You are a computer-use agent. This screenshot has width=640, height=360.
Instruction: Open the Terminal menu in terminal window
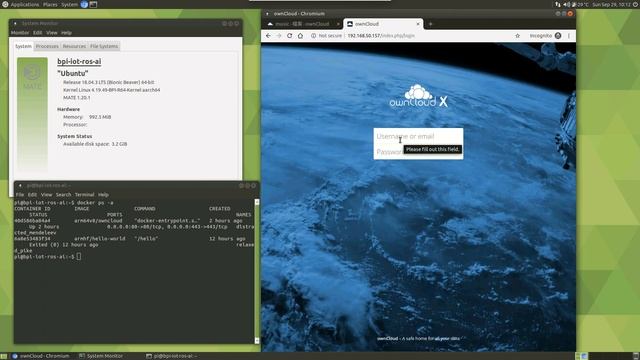click(84, 195)
